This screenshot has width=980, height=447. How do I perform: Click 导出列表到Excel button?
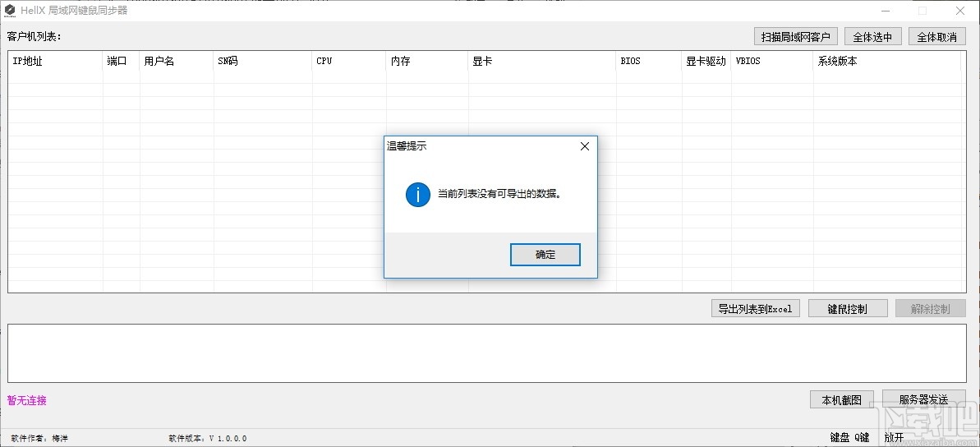coord(755,308)
